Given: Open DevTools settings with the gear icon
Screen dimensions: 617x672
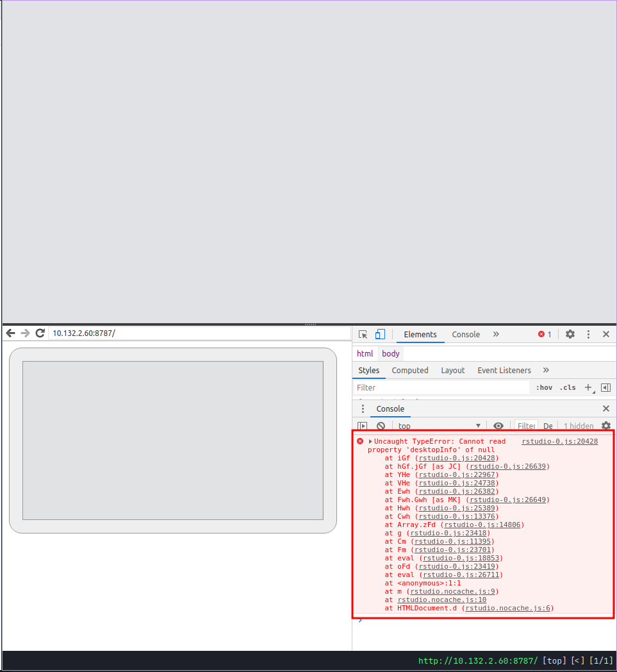Looking at the screenshot, I should (570, 334).
